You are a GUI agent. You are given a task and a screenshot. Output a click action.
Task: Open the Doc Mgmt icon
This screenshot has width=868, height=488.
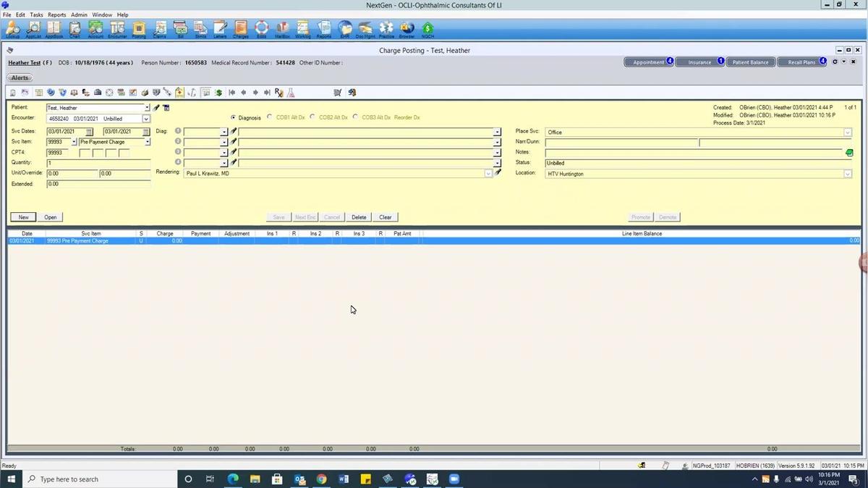365,28
